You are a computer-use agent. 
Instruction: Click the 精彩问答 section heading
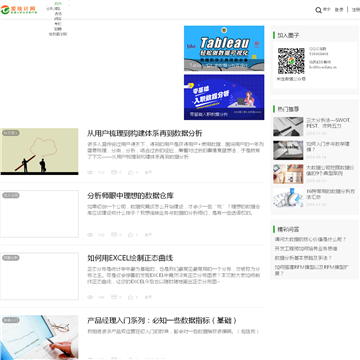tap(288, 229)
